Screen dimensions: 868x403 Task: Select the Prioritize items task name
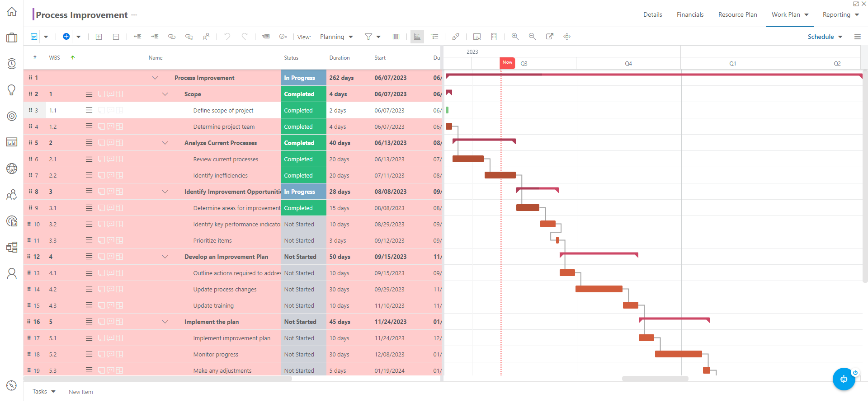212,240
